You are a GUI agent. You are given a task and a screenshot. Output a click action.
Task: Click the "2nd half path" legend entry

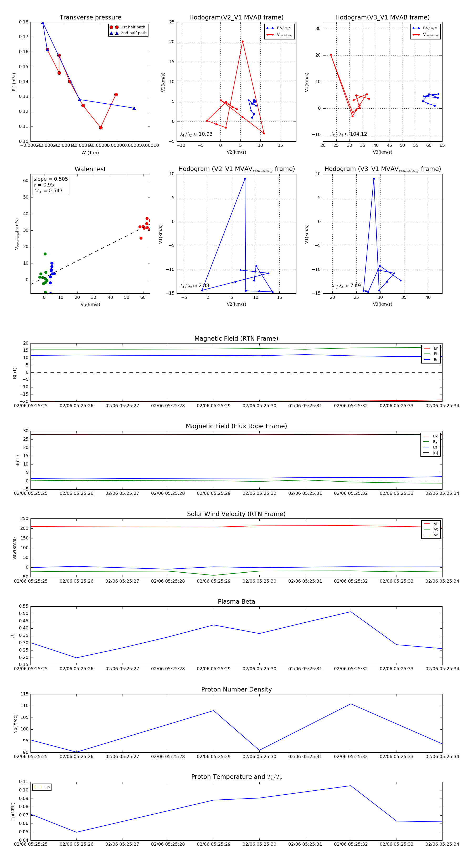click(128, 33)
